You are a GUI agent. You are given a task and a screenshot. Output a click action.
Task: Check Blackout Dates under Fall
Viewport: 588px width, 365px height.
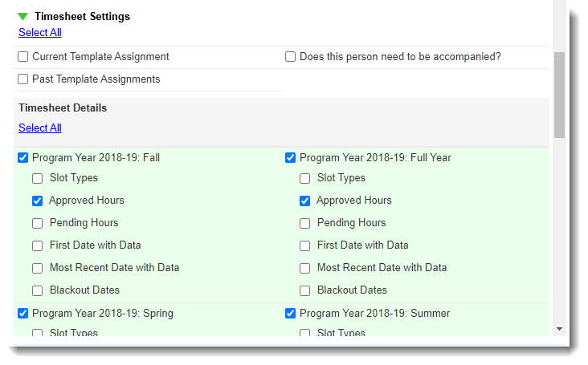click(x=38, y=290)
